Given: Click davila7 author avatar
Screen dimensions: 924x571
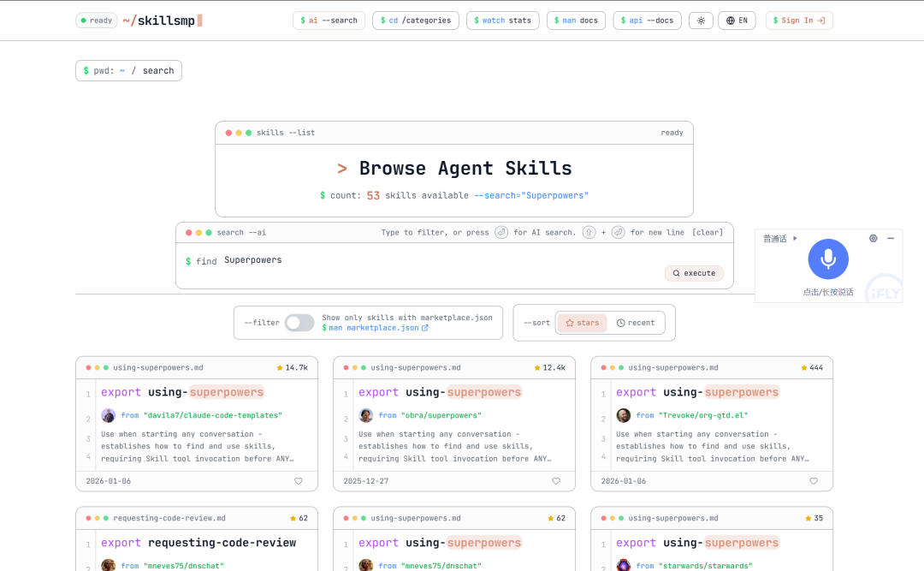Looking at the screenshot, I should click(109, 415).
